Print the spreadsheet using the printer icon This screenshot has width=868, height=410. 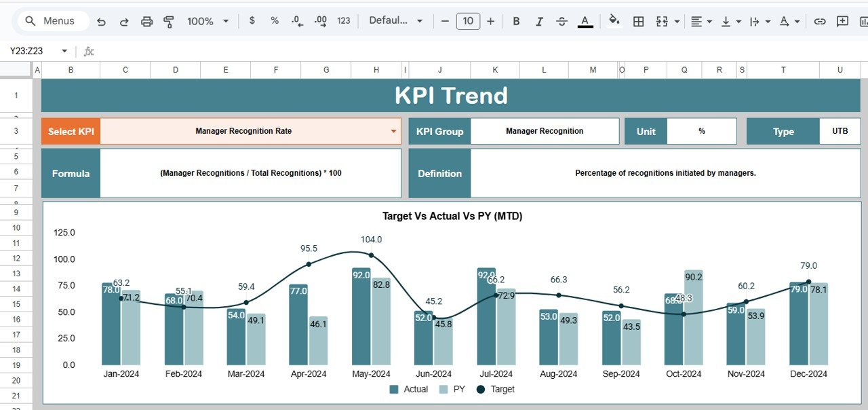coord(146,22)
